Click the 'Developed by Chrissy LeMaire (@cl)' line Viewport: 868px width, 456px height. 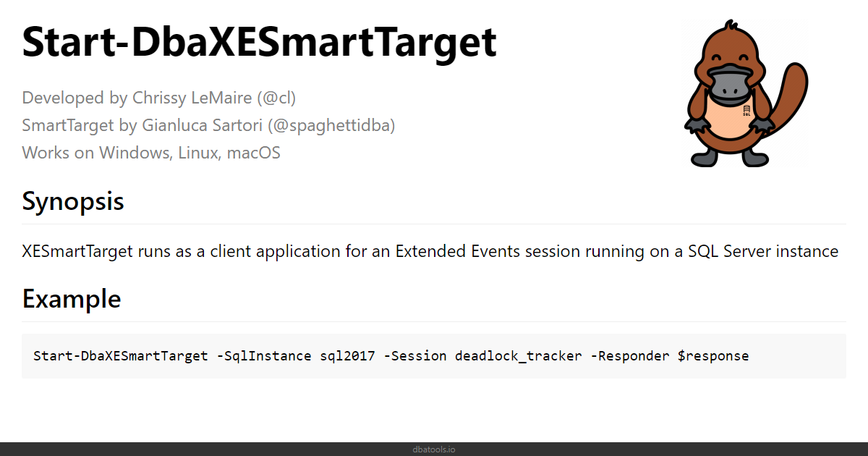[159, 98]
